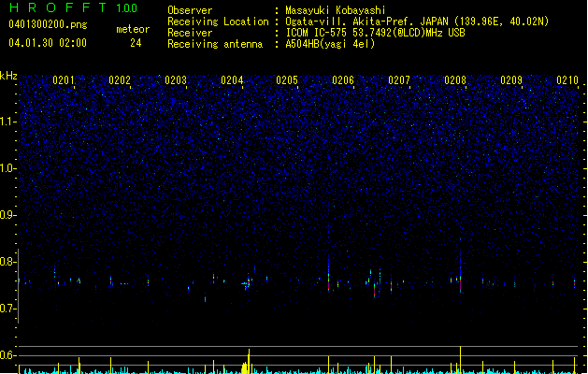Click the meteor count value 24

[136, 43]
